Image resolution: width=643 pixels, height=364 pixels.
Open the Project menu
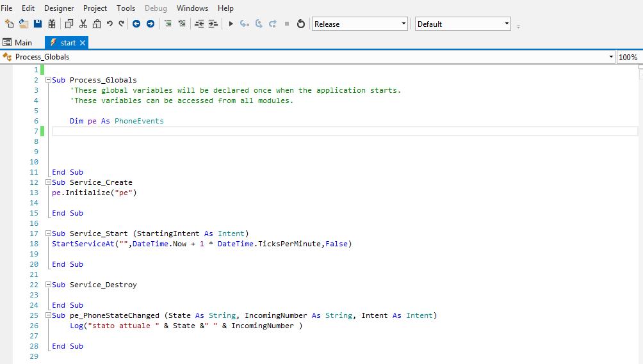95,8
